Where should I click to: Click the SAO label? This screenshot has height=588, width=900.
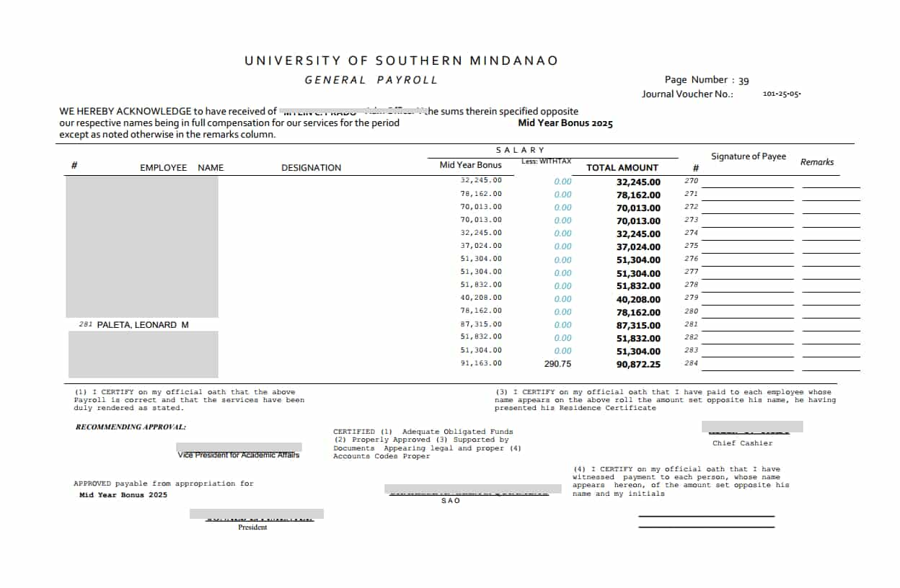tap(451, 501)
